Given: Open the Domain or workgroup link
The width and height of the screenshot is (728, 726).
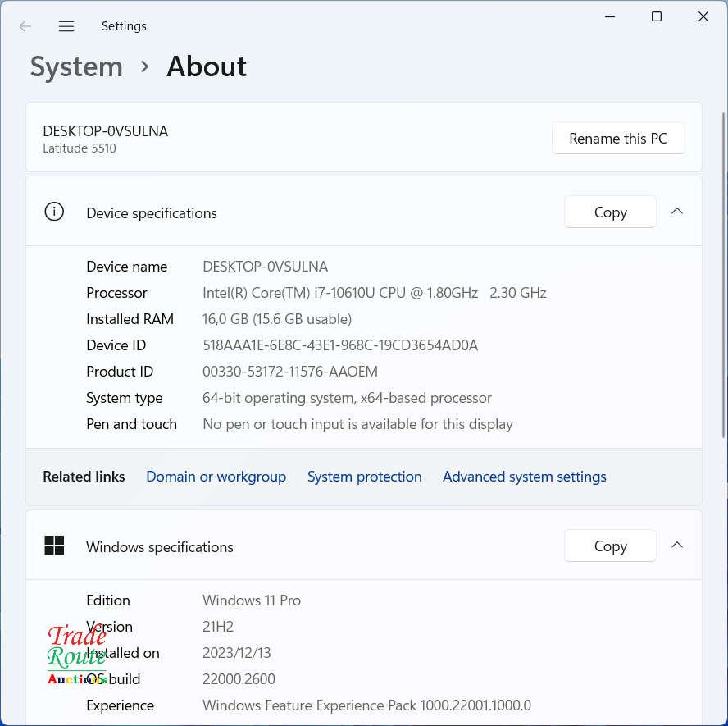Looking at the screenshot, I should tap(216, 477).
